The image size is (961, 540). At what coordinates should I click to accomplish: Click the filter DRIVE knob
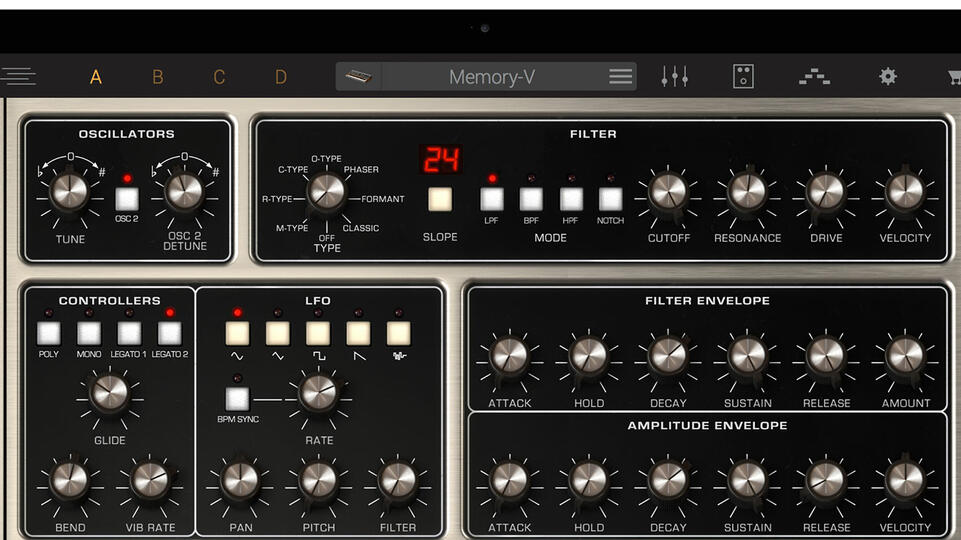[826, 192]
